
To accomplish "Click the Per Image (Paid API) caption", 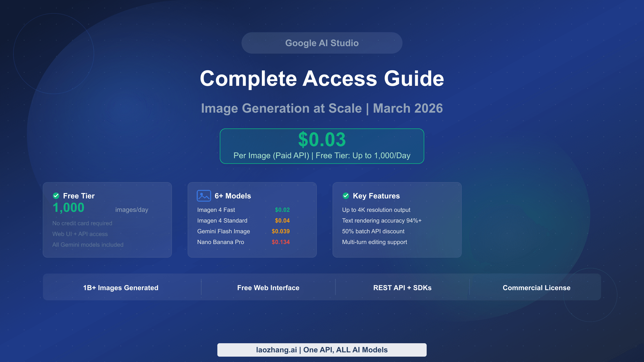I will pos(322,156).
